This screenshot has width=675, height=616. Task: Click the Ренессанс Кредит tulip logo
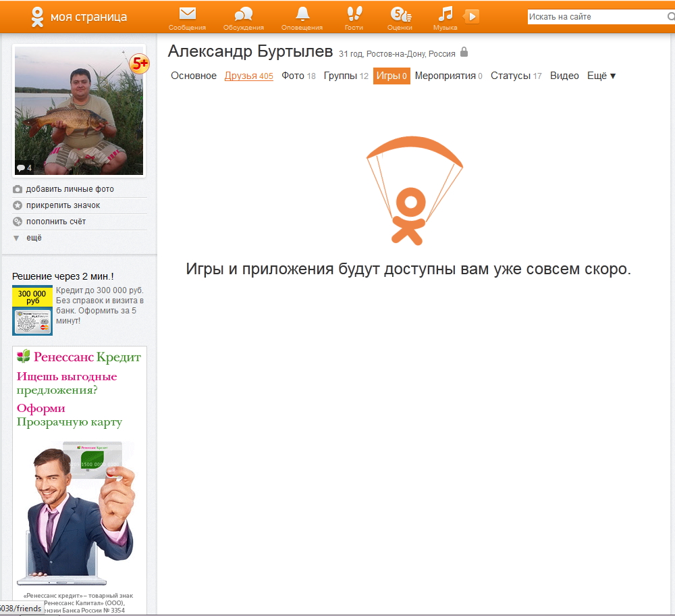(23, 356)
